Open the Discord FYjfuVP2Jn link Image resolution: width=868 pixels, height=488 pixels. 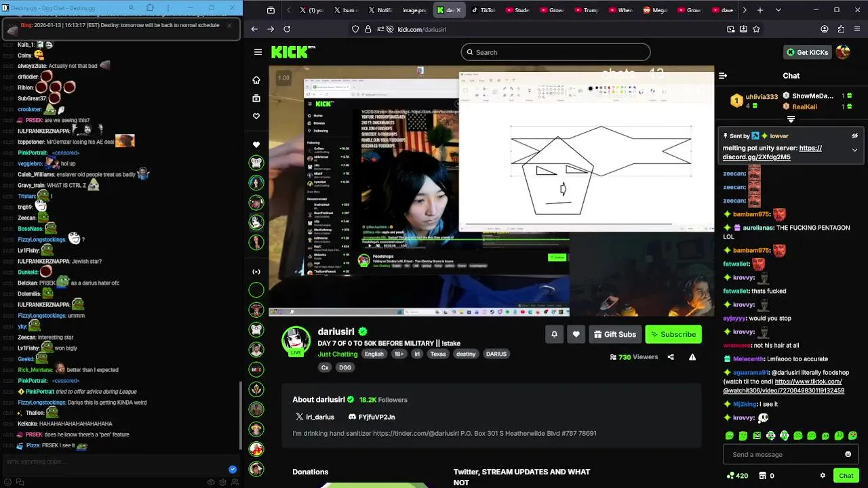372,417
